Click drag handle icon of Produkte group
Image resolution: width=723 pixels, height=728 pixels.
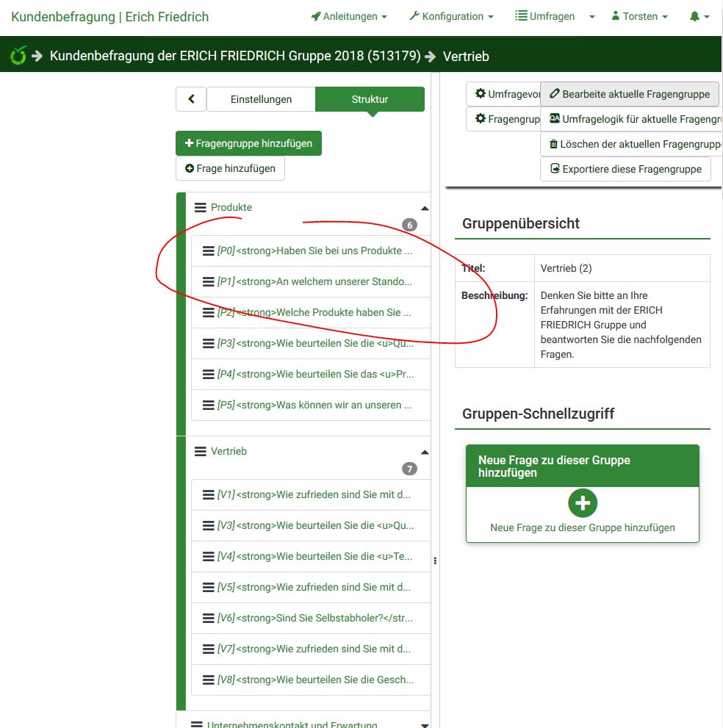[x=200, y=208]
